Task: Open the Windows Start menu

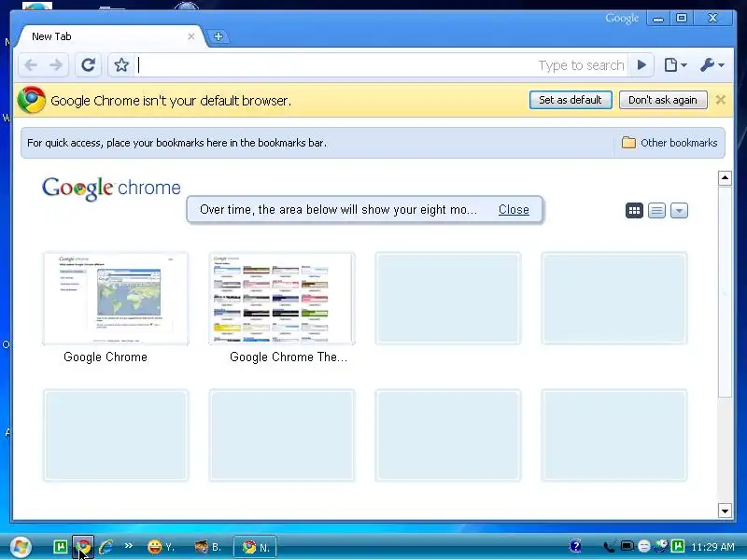Action: (x=20, y=547)
